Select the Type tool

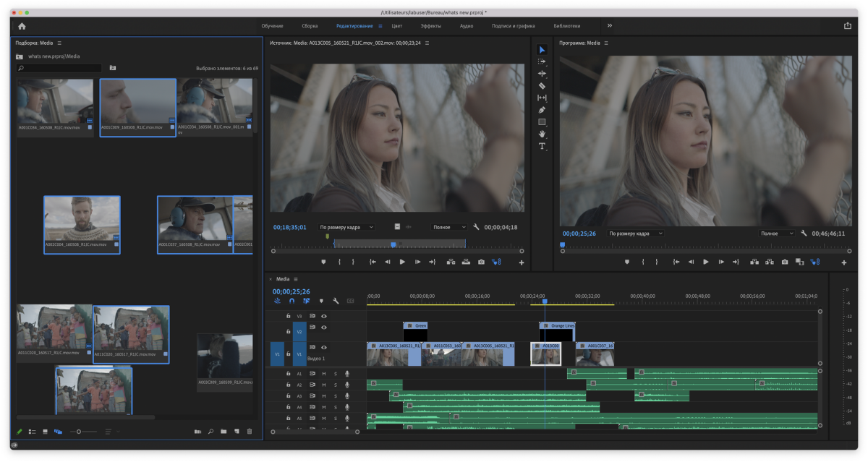(542, 146)
